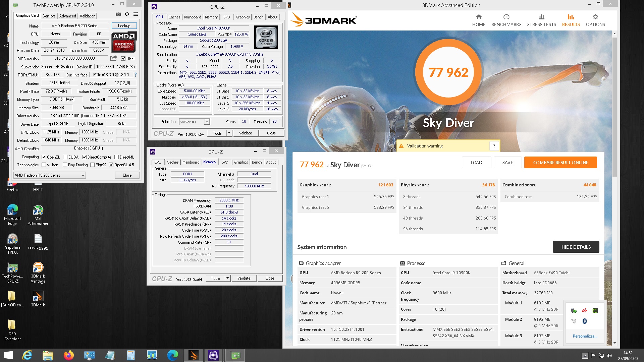
Task: Click Firefox icon on the taskbar
Action: point(69,355)
